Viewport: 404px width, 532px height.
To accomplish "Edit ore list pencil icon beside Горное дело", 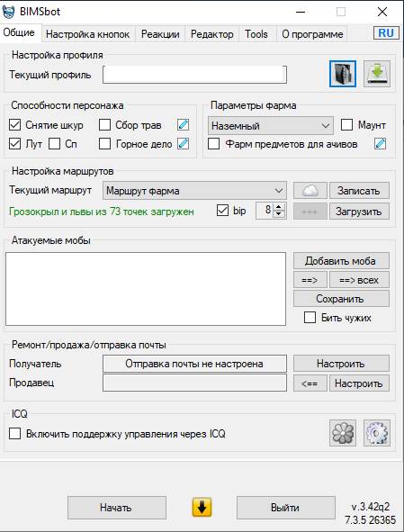I will coord(184,144).
